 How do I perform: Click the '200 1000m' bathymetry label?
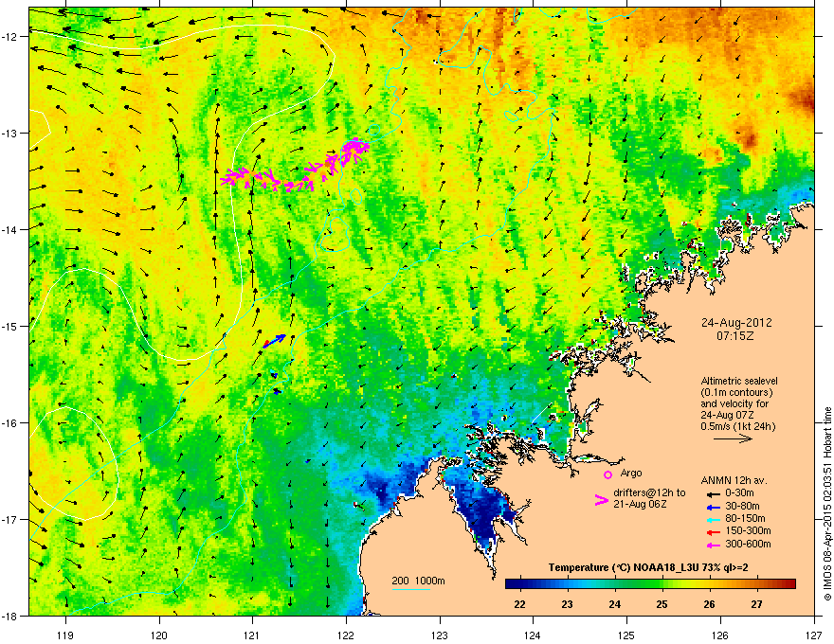tap(418, 581)
